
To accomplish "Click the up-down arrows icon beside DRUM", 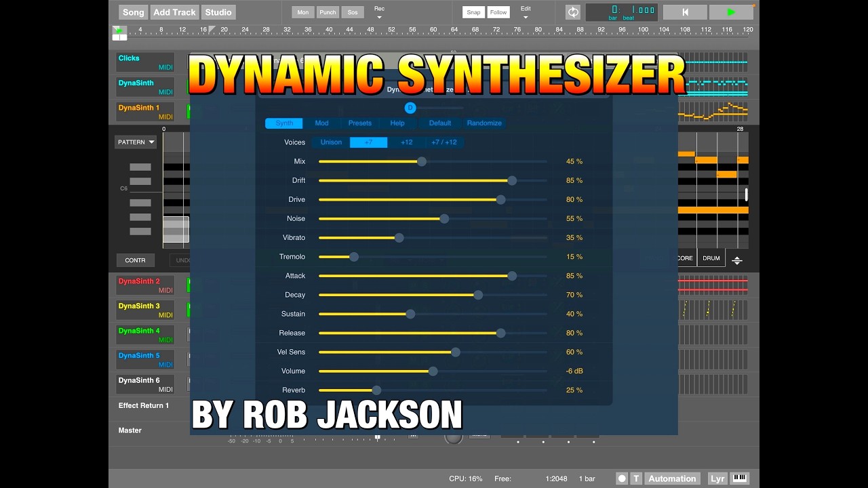I will tap(737, 260).
